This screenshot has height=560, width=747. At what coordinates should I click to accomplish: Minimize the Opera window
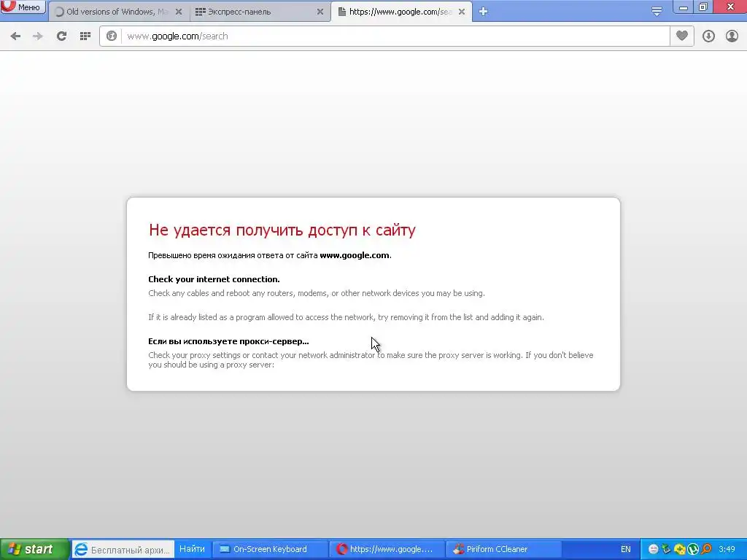683,7
